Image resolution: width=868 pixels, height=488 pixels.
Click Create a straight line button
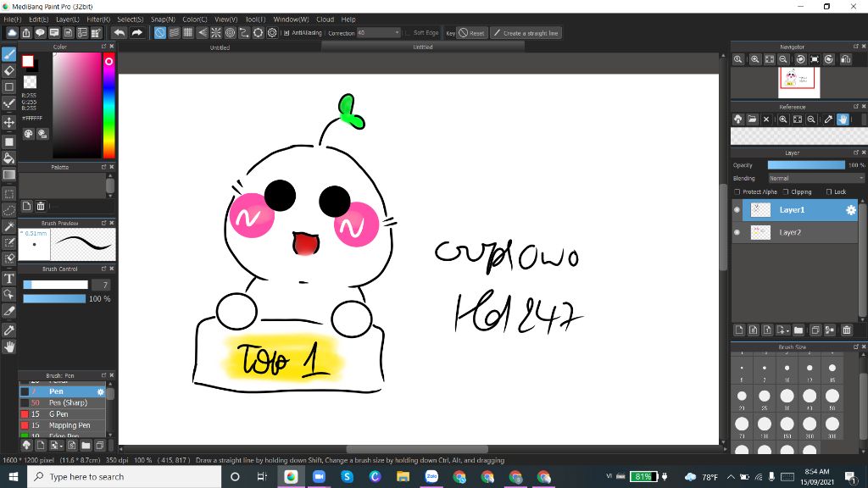click(526, 33)
